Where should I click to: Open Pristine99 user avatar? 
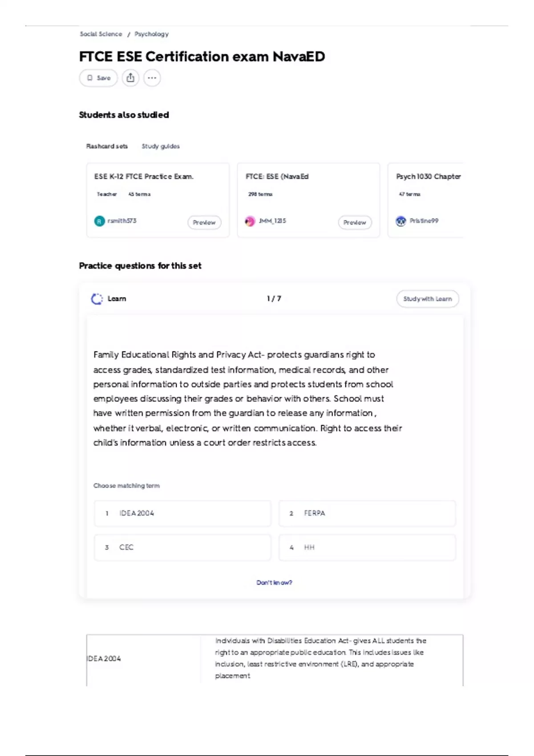click(x=401, y=221)
